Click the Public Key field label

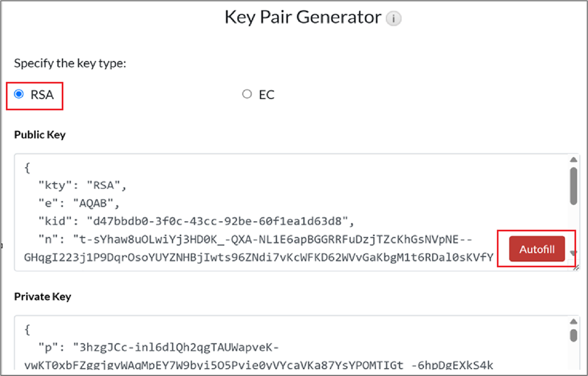[40, 135]
